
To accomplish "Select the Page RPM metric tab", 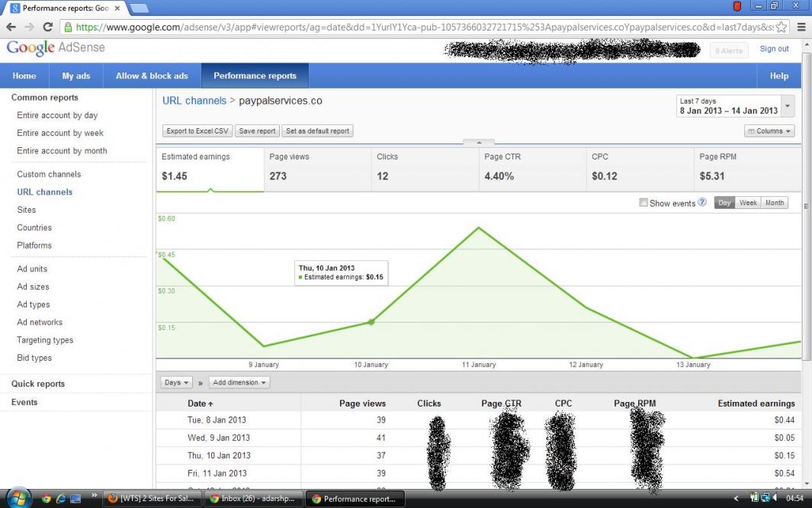I will (747, 170).
